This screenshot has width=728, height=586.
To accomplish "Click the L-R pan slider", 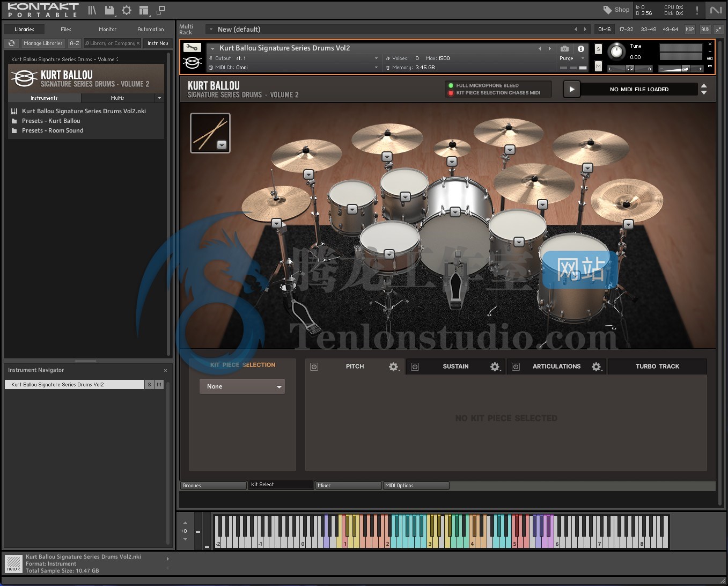I will pyautogui.click(x=630, y=69).
